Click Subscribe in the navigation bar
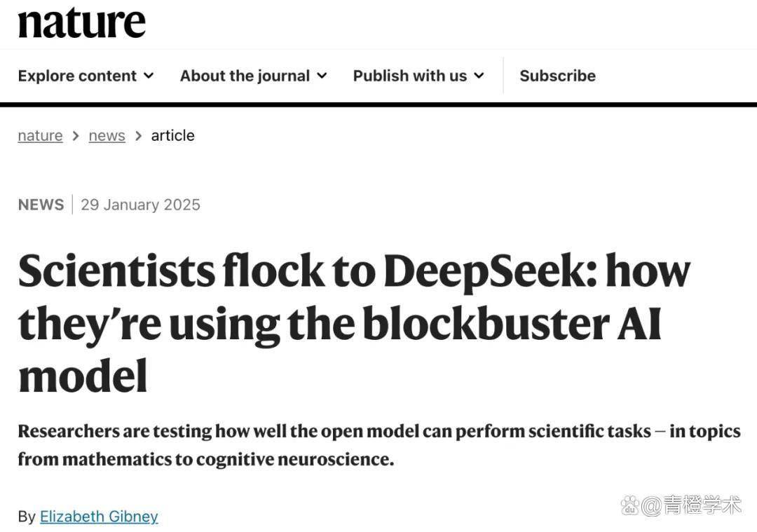 (557, 75)
